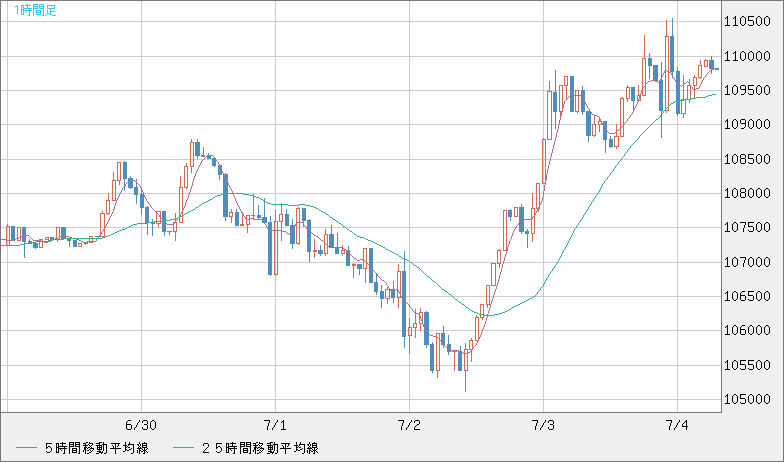Click the 1時間足 chart label
This screenshot has height=462, width=784.
[x=35, y=10]
